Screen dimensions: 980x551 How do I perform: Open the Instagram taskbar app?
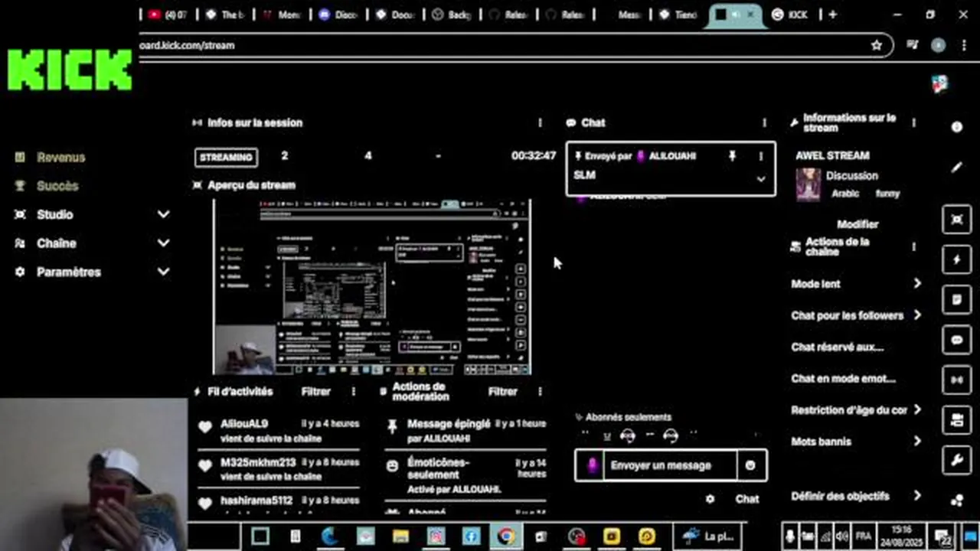click(436, 536)
